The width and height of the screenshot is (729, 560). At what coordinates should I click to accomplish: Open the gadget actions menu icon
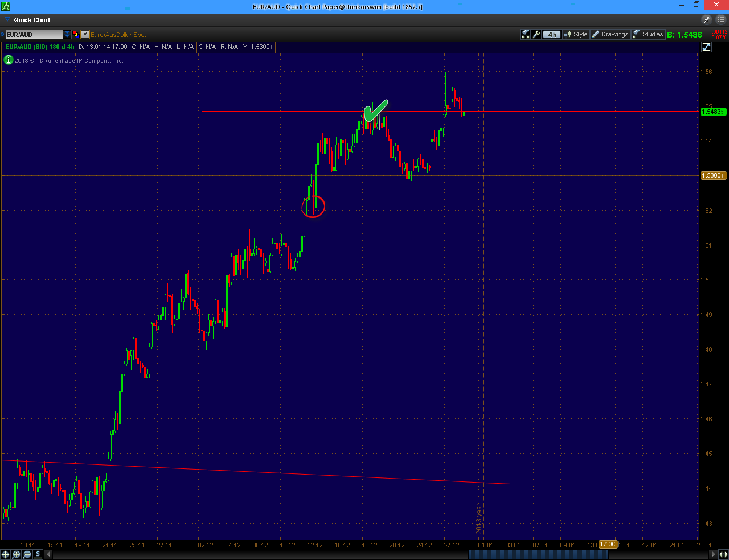coord(721,19)
